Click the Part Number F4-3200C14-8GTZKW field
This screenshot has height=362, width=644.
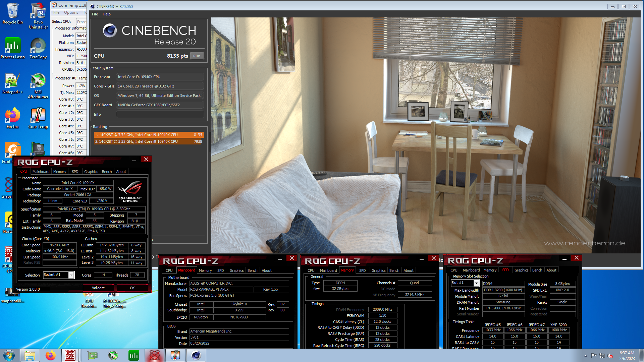point(503,308)
